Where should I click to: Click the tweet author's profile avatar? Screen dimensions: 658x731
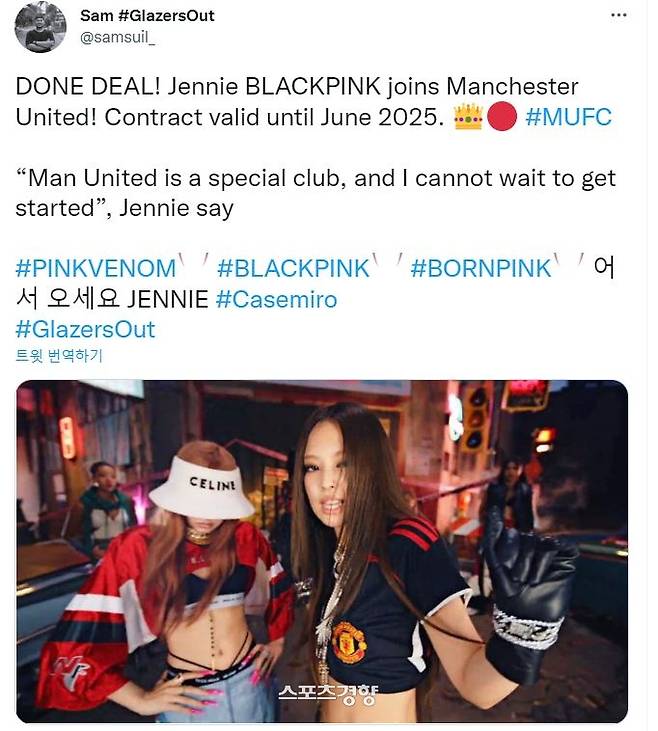41,28
